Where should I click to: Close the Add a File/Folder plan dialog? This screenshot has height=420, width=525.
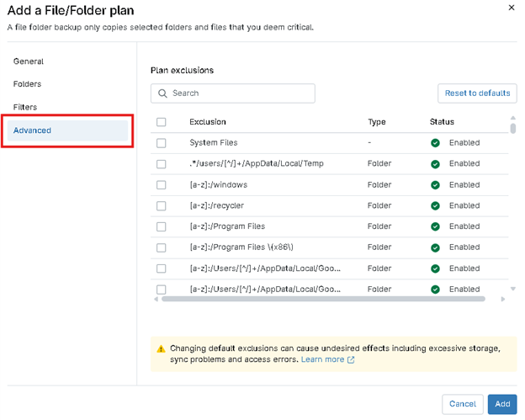511,8
